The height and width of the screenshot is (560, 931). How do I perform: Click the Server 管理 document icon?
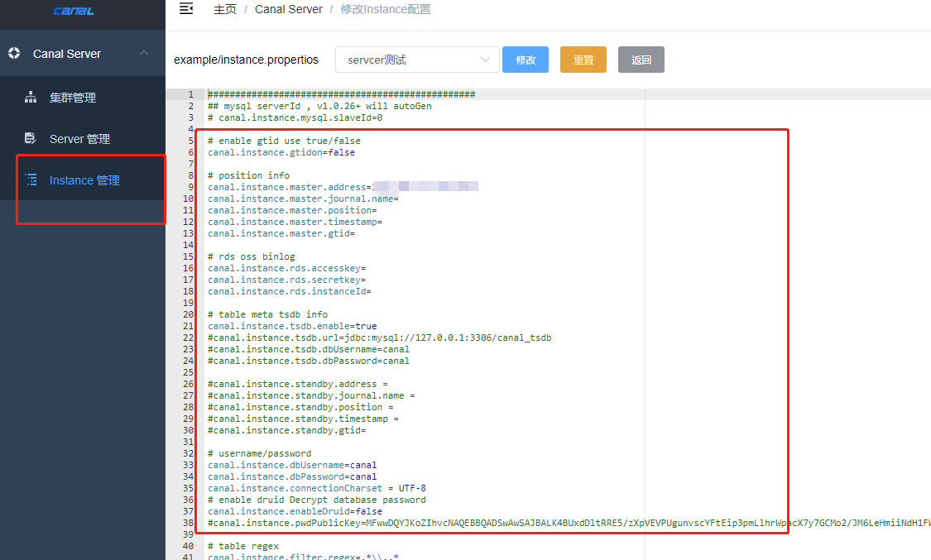pyautogui.click(x=31, y=138)
